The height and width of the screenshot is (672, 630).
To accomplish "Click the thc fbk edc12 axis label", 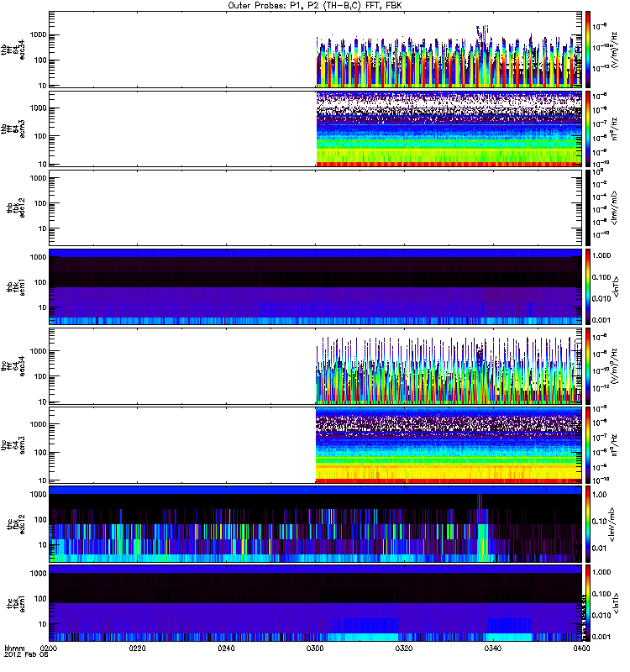I will coord(16,524).
